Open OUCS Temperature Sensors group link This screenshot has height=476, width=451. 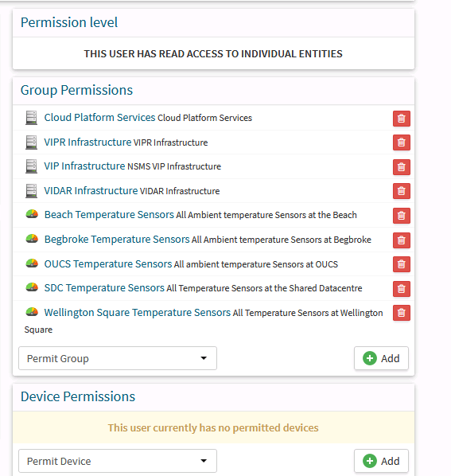click(108, 263)
